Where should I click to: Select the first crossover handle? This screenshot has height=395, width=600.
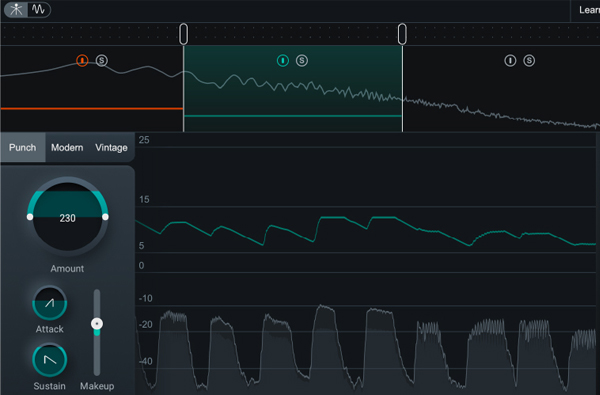184,34
